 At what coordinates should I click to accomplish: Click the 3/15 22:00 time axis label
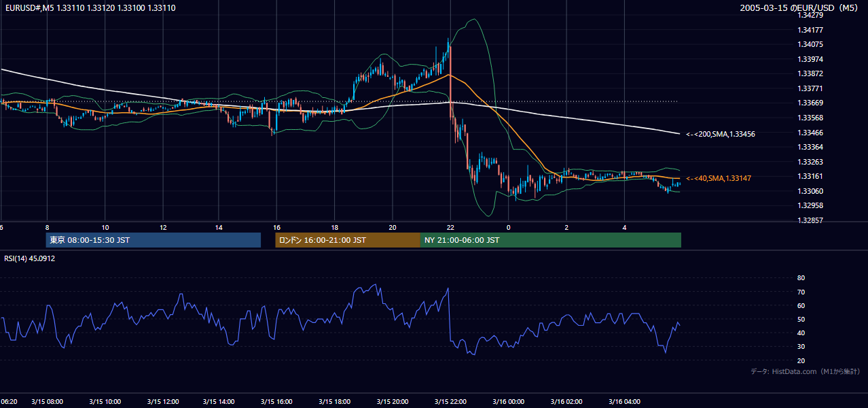coord(450,402)
